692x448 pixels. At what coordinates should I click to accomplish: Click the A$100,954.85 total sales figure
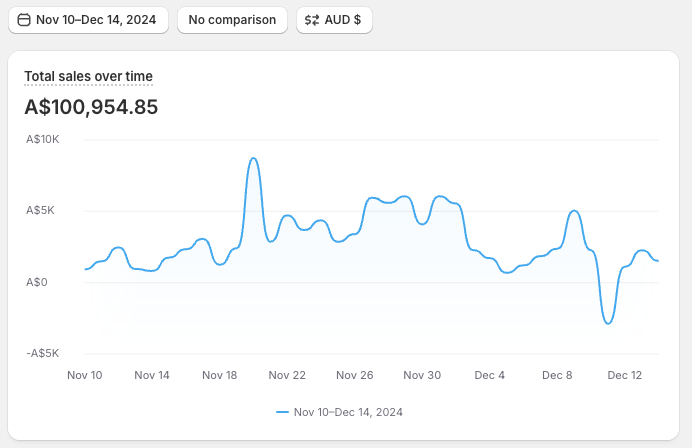tap(91, 107)
